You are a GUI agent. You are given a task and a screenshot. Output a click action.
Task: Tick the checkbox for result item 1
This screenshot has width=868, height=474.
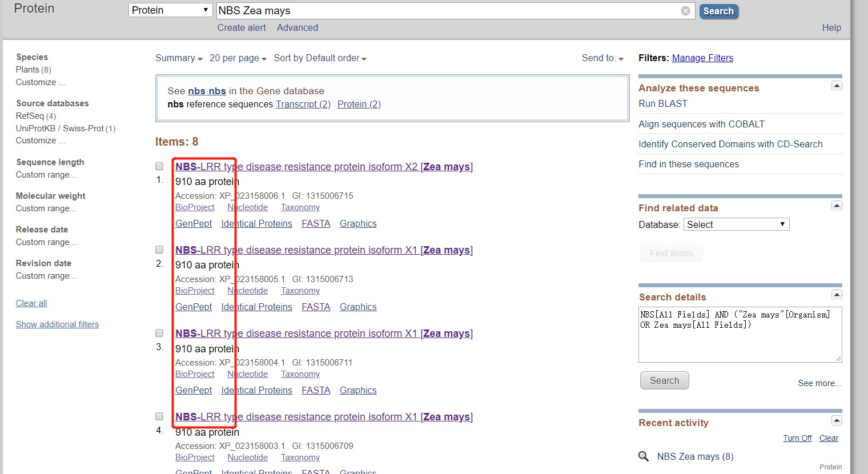(x=159, y=166)
